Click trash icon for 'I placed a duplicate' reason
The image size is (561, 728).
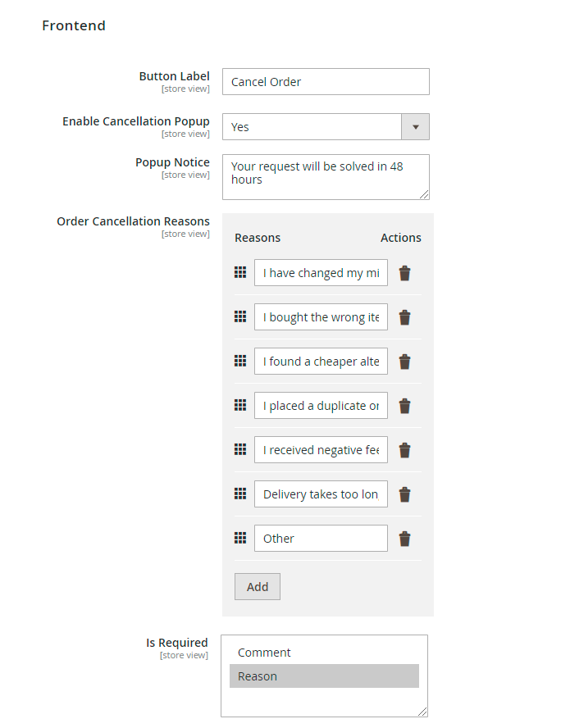click(x=404, y=406)
